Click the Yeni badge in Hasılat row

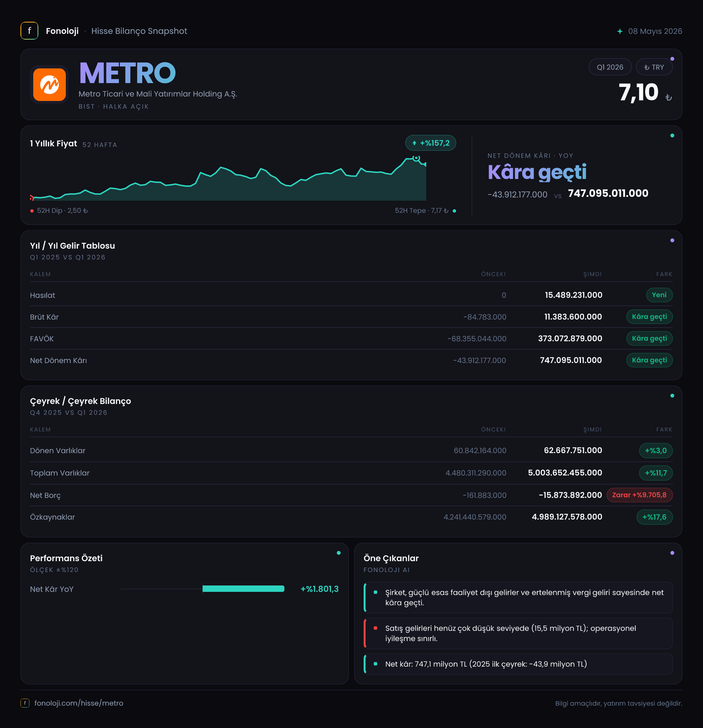659,295
